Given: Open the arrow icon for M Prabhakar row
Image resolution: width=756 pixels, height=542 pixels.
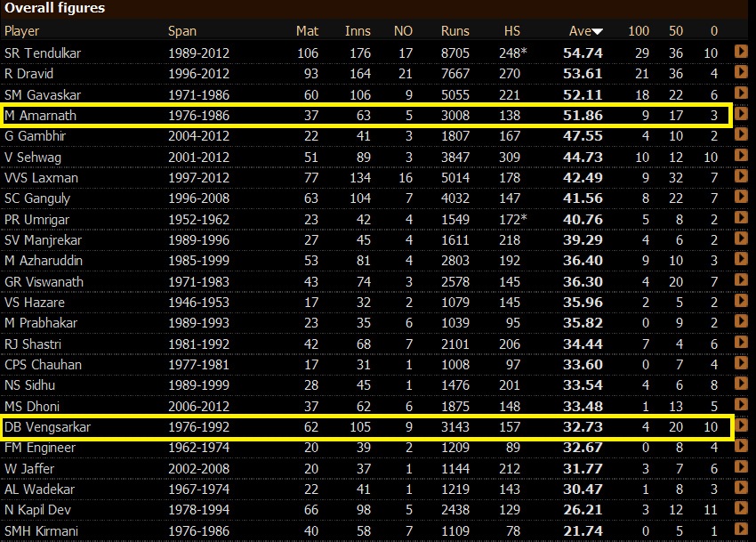Looking at the screenshot, I should click(741, 321).
